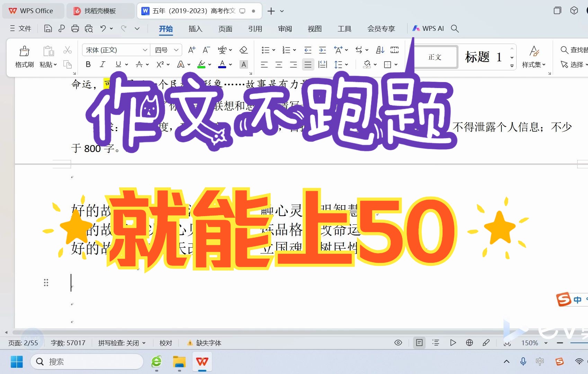Open the zoom 150% dropdown arrow
The width and height of the screenshot is (588, 374).
[x=546, y=343]
